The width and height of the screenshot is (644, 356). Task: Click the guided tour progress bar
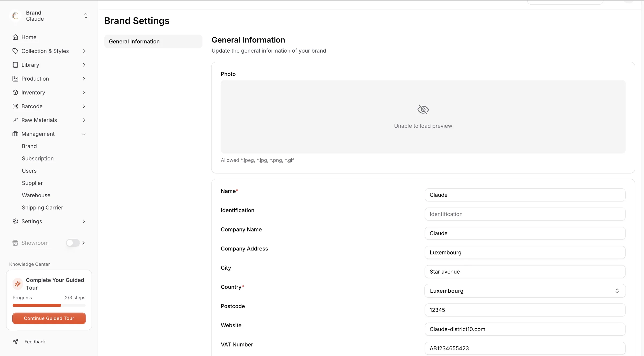(x=49, y=306)
